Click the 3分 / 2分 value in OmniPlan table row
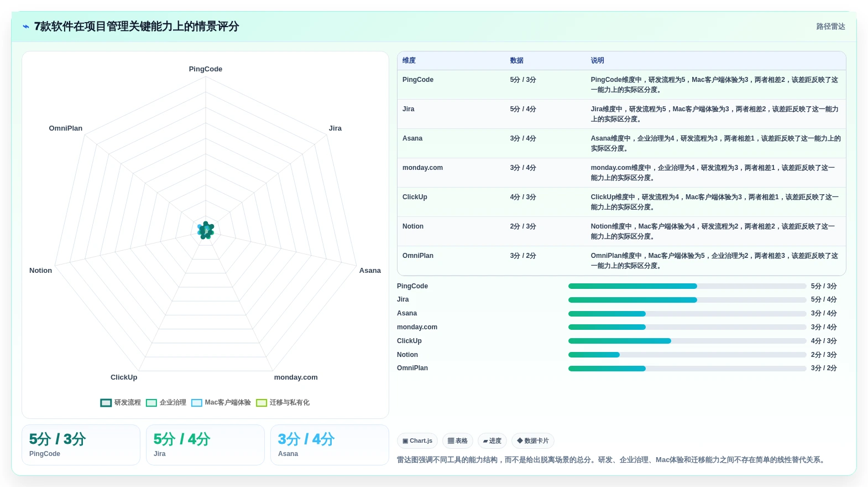 [523, 256]
